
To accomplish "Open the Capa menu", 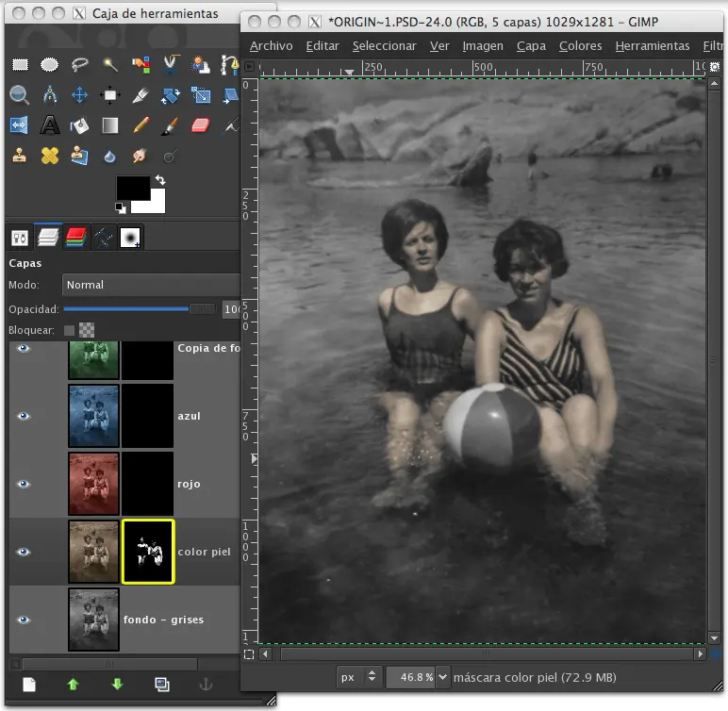I will coord(531,46).
